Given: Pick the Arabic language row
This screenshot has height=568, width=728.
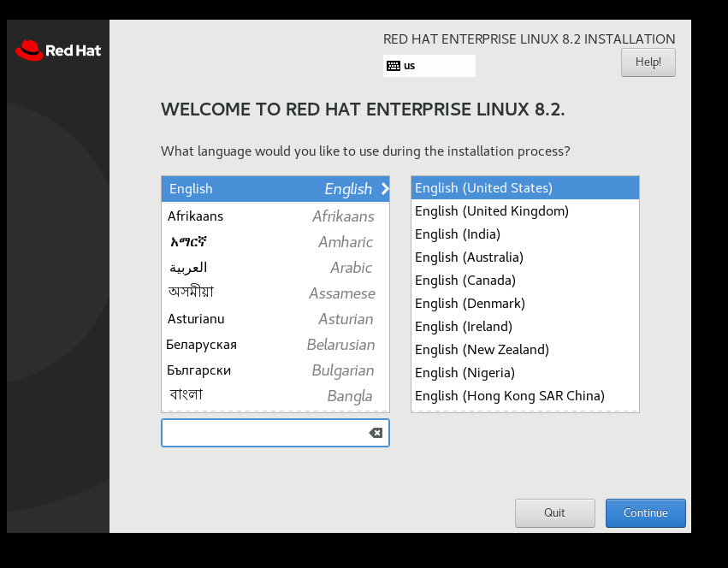Looking at the screenshot, I should click(275, 268).
